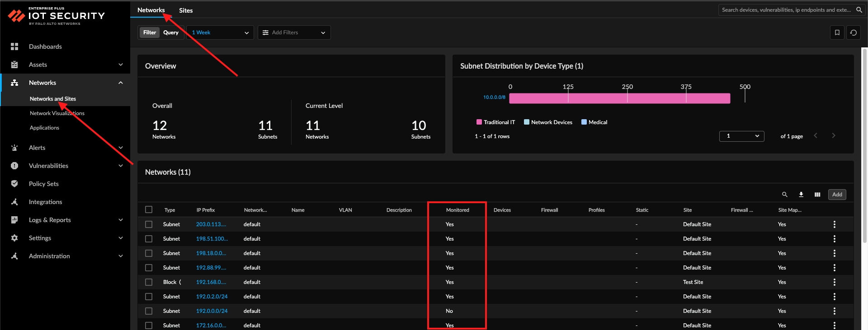Open row actions menu for 203.0.113 subnet

click(x=835, y=224)
